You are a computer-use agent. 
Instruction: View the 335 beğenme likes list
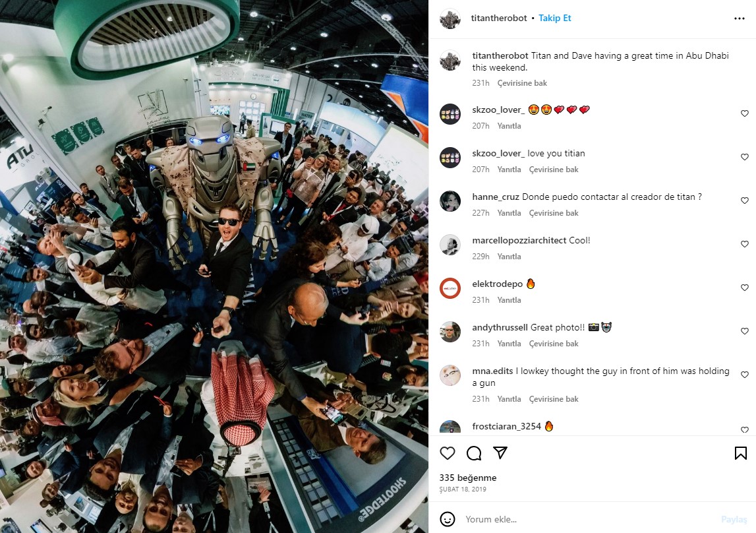pyautogui.click(x=468, y=478)
